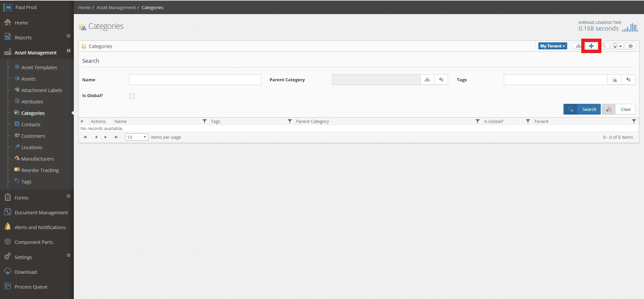
Task: Click the add new category plus icon
Action: point(591,46)
